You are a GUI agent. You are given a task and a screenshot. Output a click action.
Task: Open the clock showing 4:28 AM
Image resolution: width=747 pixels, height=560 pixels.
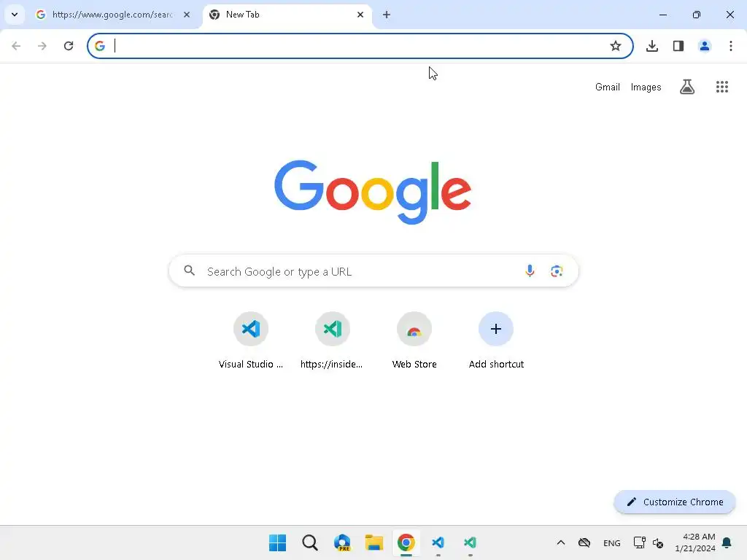695,542
